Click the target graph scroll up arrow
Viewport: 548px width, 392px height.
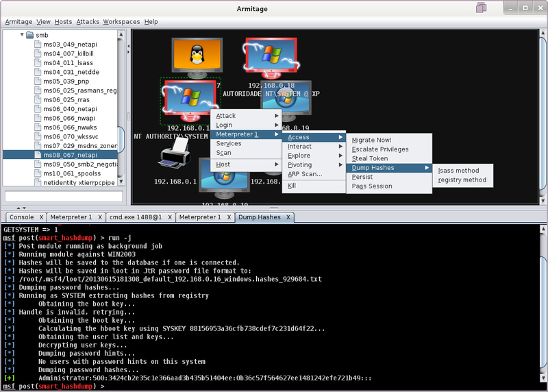coord(543,33)
